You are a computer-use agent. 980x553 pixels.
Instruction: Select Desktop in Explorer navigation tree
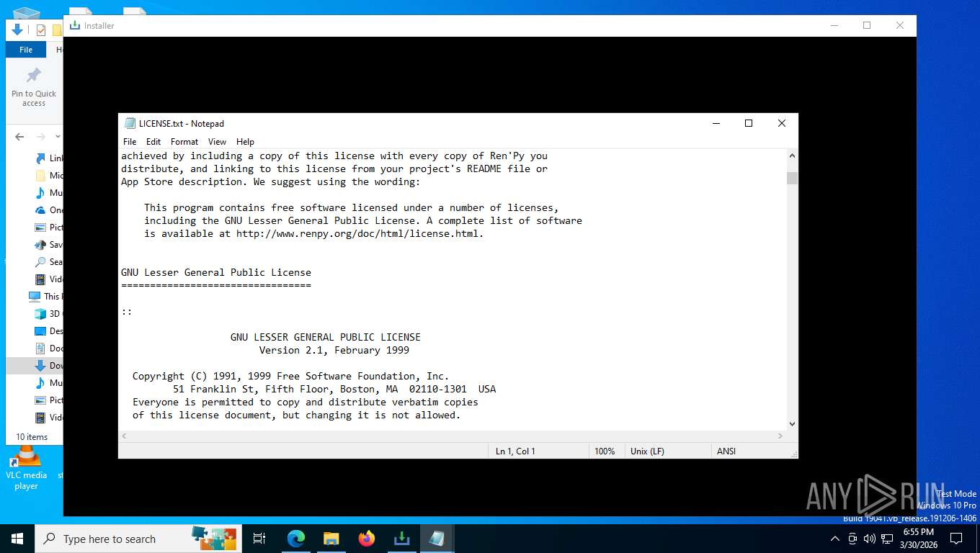49,331
